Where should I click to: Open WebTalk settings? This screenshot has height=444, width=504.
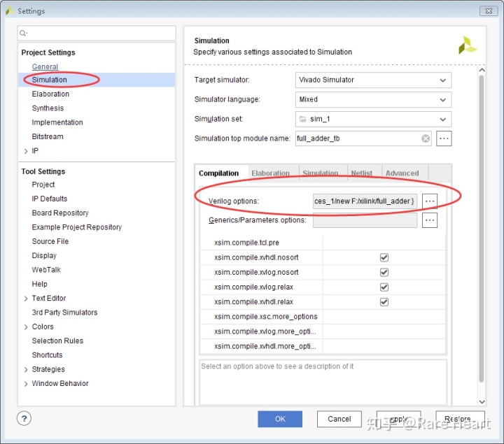(46, 270)
